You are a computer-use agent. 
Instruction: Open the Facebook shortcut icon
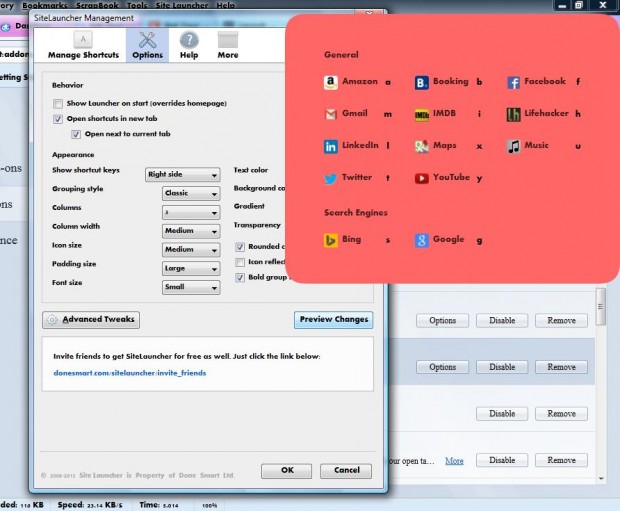[513, 82]
